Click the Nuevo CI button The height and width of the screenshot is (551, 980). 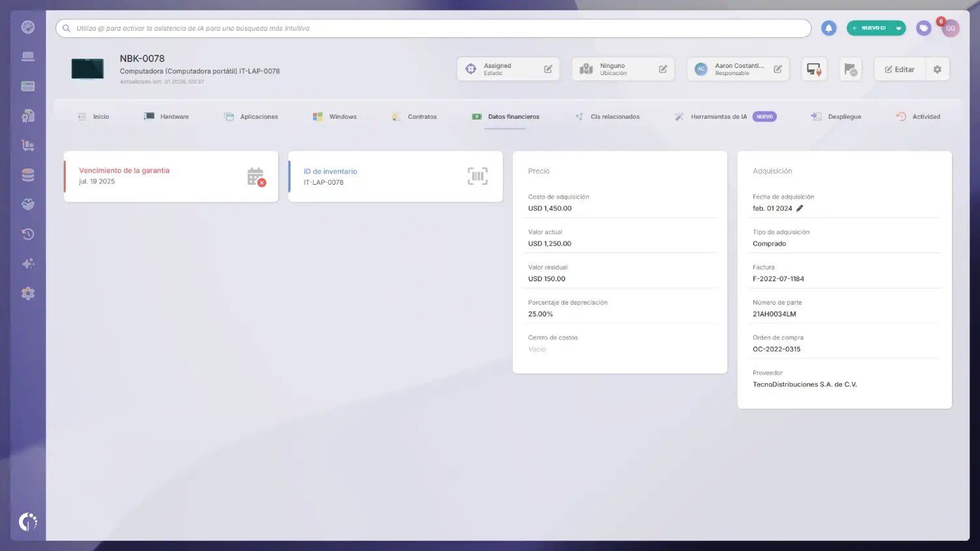[x=870, y=28]
